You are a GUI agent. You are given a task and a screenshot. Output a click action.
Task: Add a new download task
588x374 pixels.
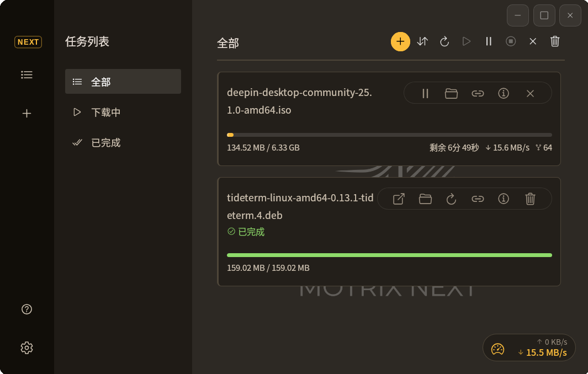(x=400, y=41)
